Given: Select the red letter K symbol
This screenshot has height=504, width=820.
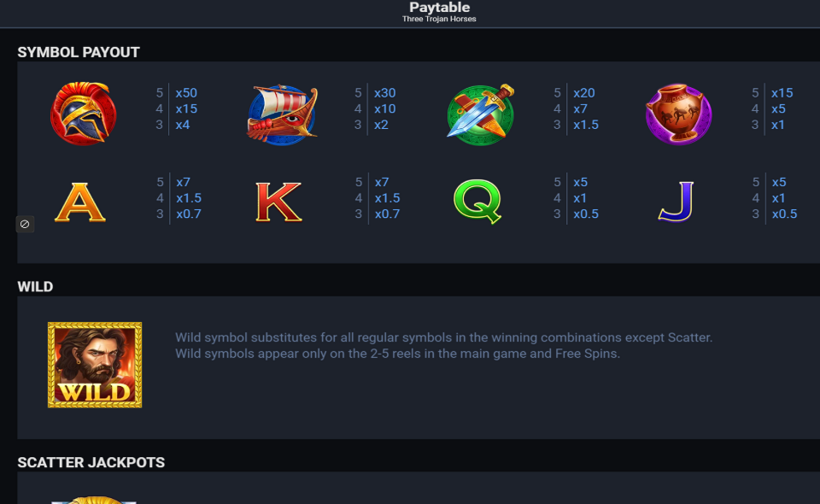Looking at the screenshot, I should [x=278, y=203].
